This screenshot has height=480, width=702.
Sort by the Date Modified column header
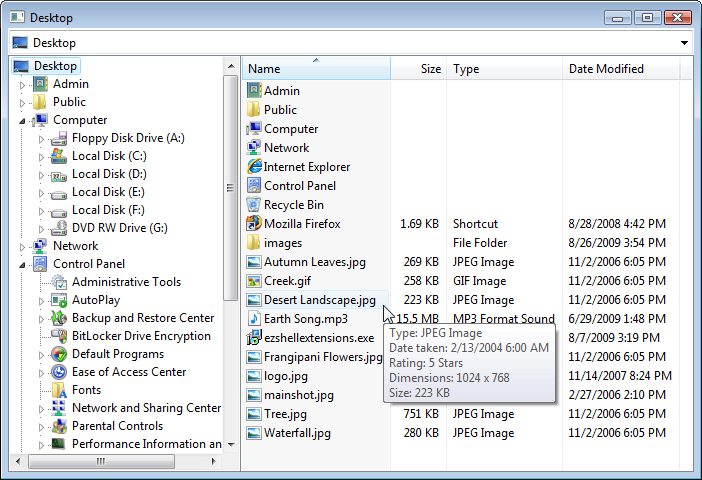click(621, 69)
